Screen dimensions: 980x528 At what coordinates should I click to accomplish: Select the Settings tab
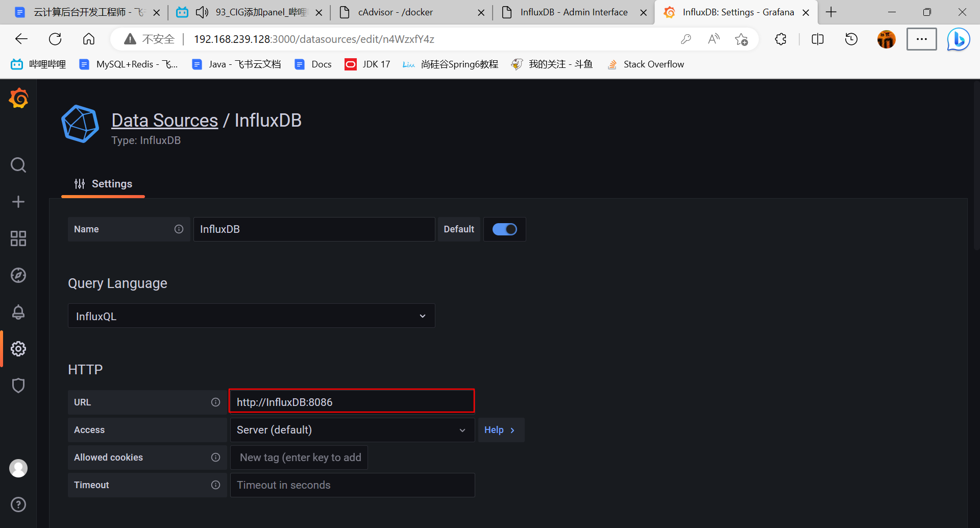tap(103, 184)
